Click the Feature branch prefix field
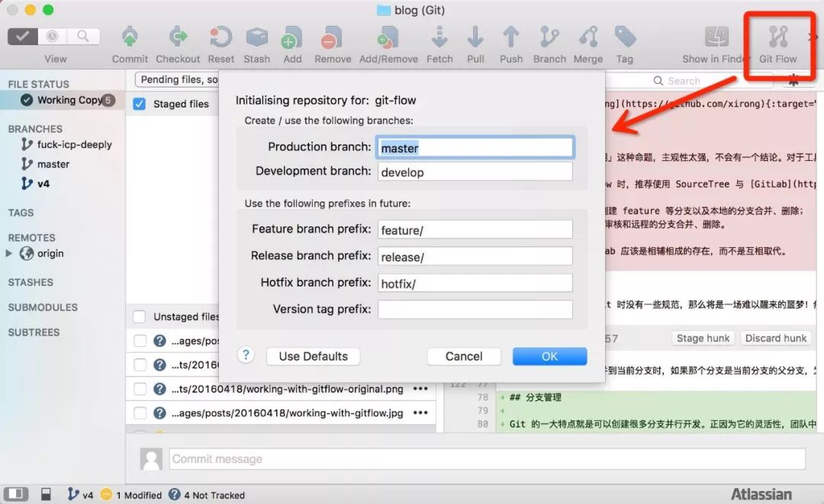 (475, 230)
